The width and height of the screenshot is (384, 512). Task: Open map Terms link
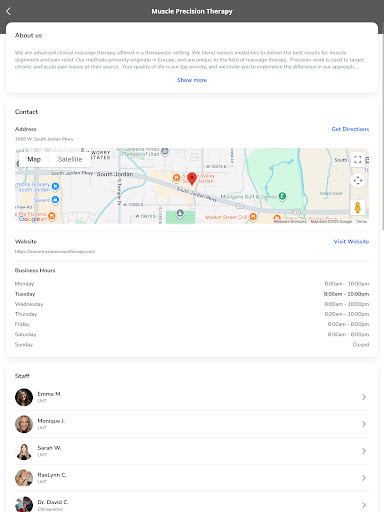[361, 221]
